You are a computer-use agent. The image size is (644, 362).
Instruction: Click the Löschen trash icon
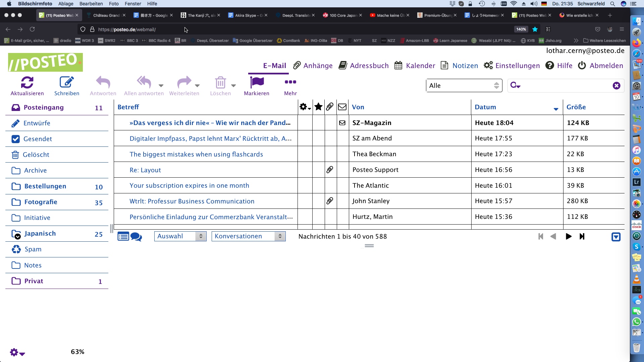click(220, 81)
